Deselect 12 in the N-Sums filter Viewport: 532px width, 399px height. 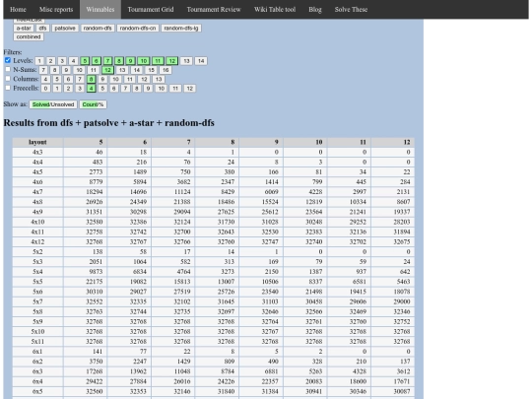click(x=107, y=70)
